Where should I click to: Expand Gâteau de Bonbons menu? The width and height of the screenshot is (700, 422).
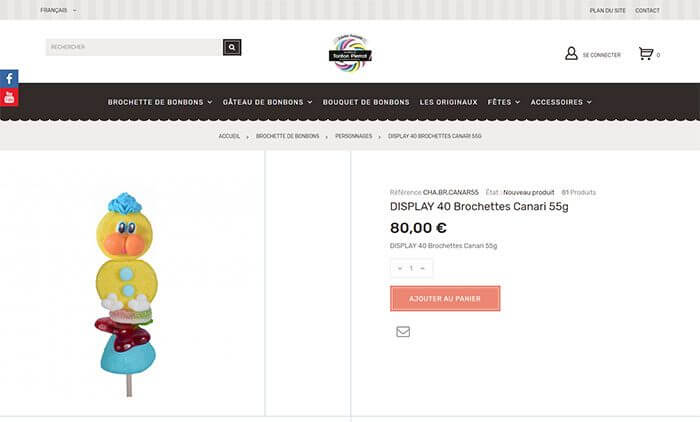coord(267,102)
